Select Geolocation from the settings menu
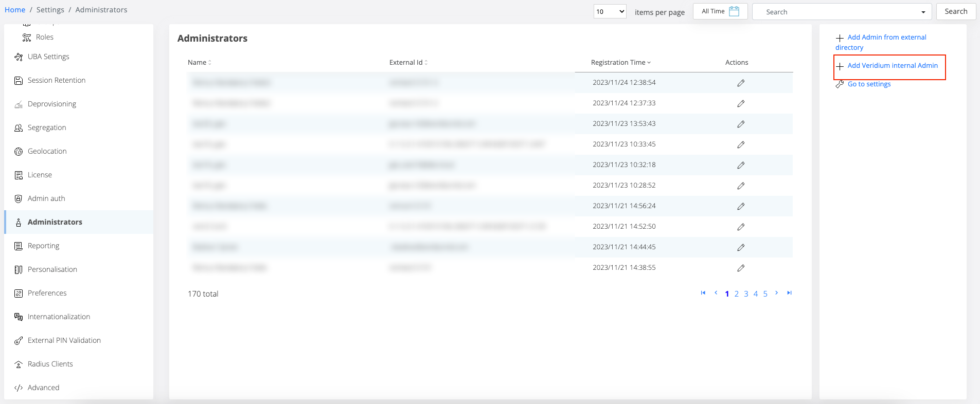 (x=47, y=151)
